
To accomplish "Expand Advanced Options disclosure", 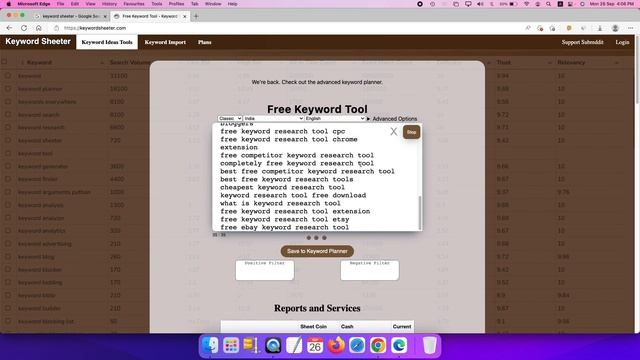I will (x=392, y=119).
